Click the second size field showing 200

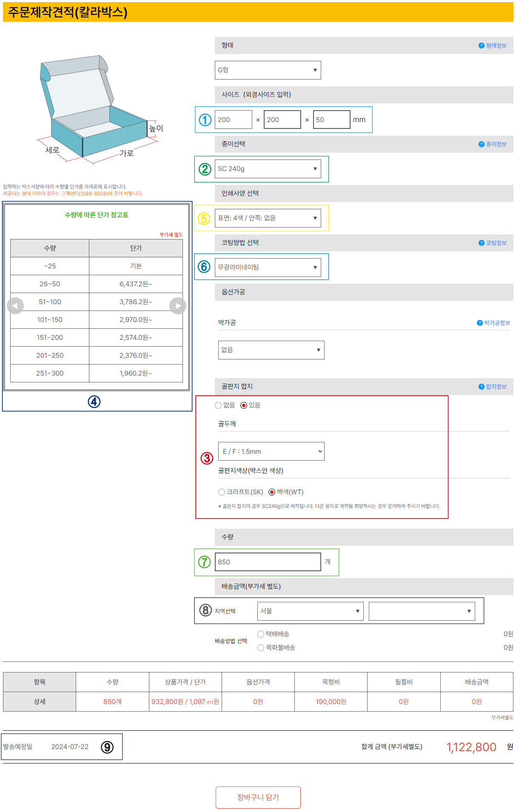pos(282,120)
